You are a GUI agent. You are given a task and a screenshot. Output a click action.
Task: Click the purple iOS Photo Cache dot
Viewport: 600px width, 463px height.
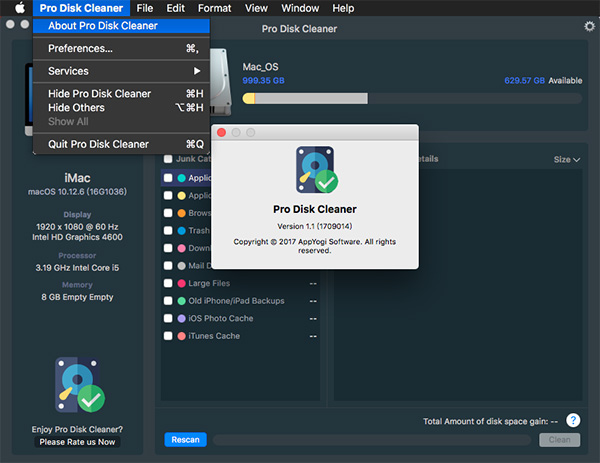[x=182, y=318]
